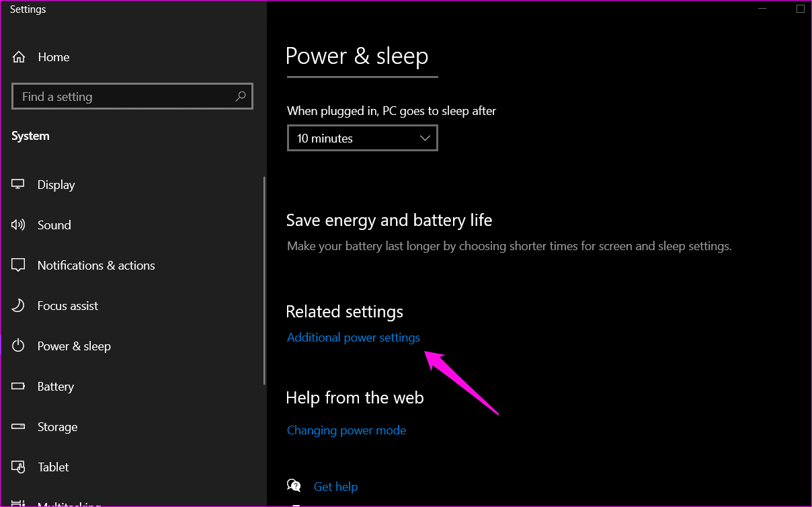This screenshot has height=507, width=812.
Task: Click the Sound speaker icon
Action: (x=18, y=225)
